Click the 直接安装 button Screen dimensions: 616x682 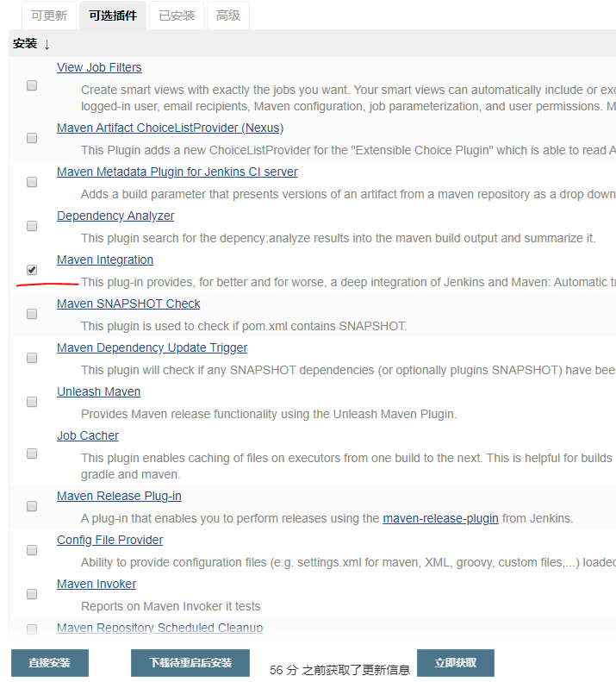(50, 663)
